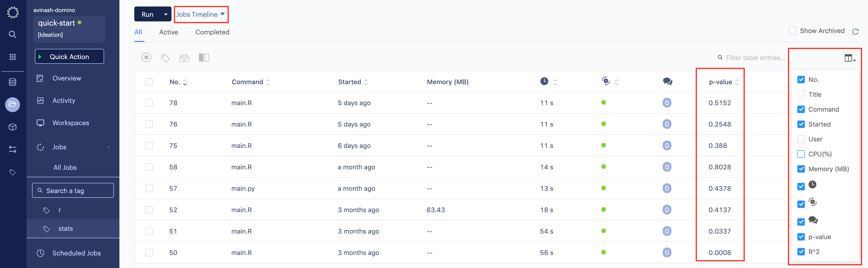This screenshot has width=868, height=268.
Task: Click the tag icon in left rail
Action: click(x=13, y=172)
